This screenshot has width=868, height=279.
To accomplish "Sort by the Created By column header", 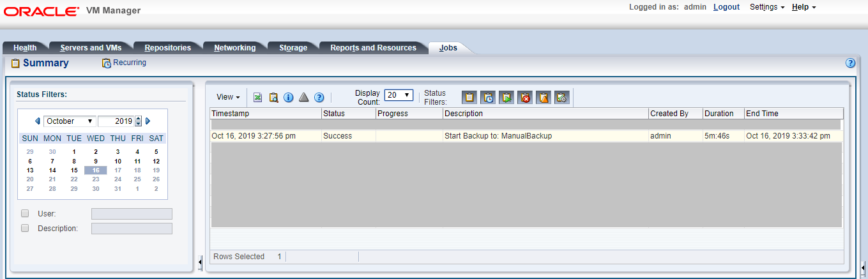I will (x=675, y=114).
